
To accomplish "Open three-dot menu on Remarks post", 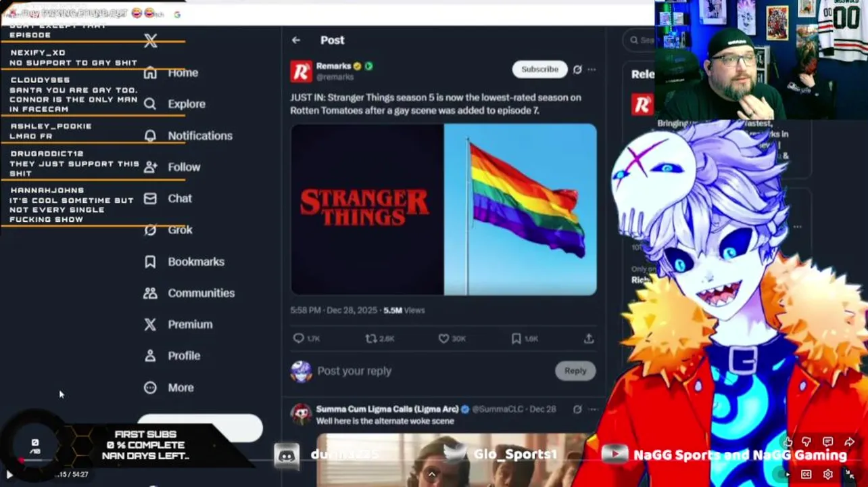I will (x=592, y=69).
